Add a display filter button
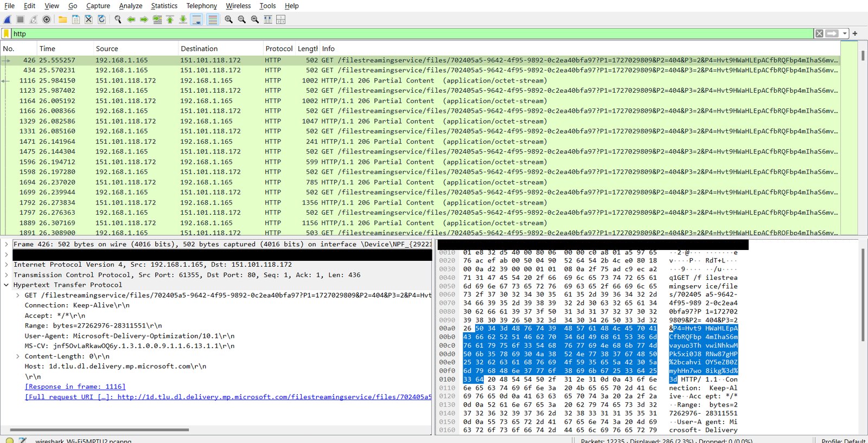Viewport: 868px width, 443px height. point(855,34)
